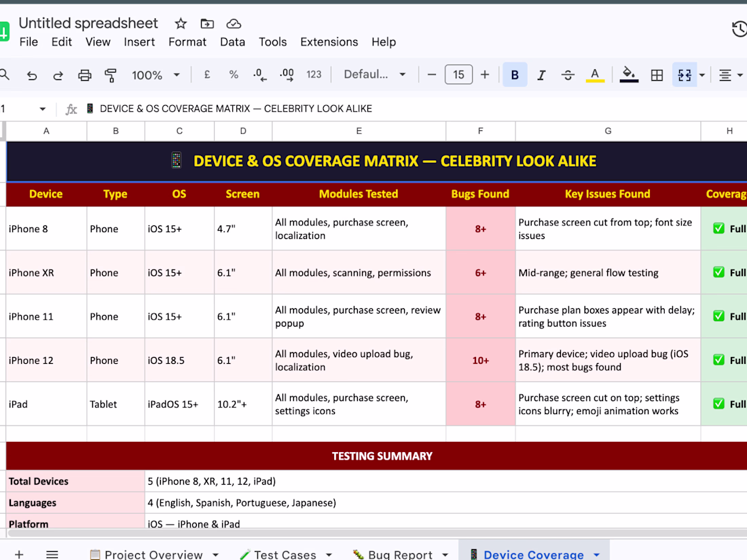Move spreadsheet using folder icon
747x560 pixels.
207,23
